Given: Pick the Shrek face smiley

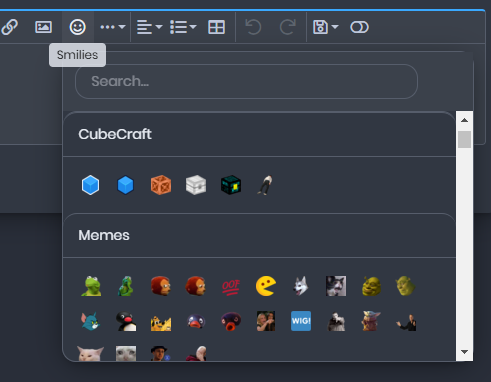Looking at the screenshot, I should click(x=371, y=286).
